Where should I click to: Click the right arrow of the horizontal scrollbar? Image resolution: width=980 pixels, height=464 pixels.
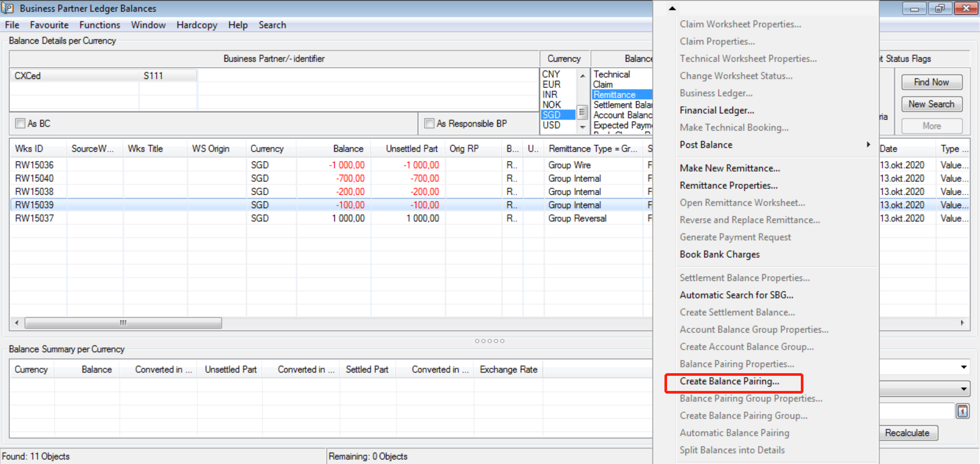[x=962, y=323]
